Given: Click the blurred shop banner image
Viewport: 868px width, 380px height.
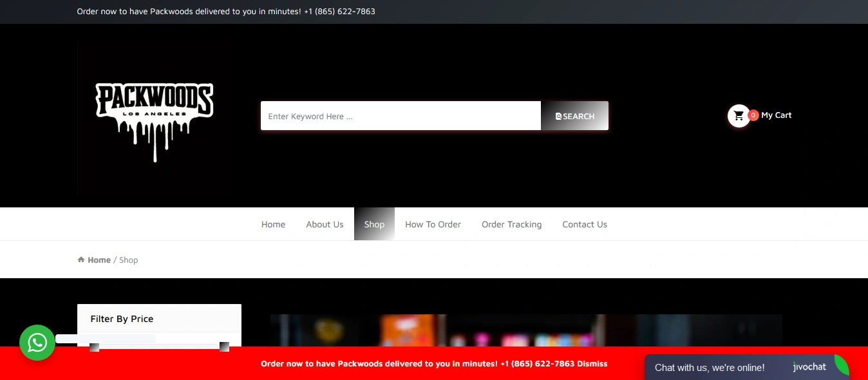Looking at the screenshot, I should point(525,330).
